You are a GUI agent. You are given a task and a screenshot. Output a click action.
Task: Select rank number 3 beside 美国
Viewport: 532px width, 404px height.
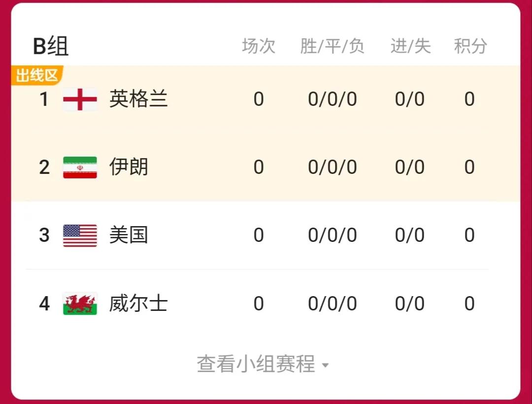click(x=44, y=235)
